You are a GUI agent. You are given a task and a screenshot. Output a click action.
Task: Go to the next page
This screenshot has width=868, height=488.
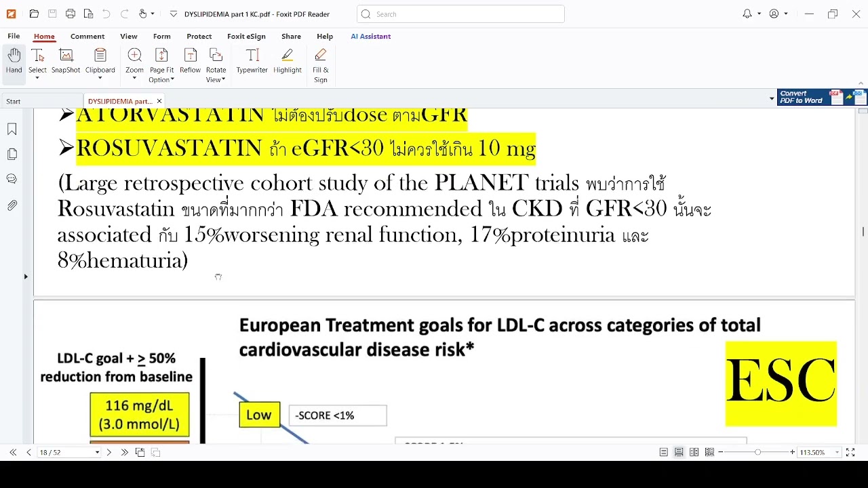pos(108,452)
